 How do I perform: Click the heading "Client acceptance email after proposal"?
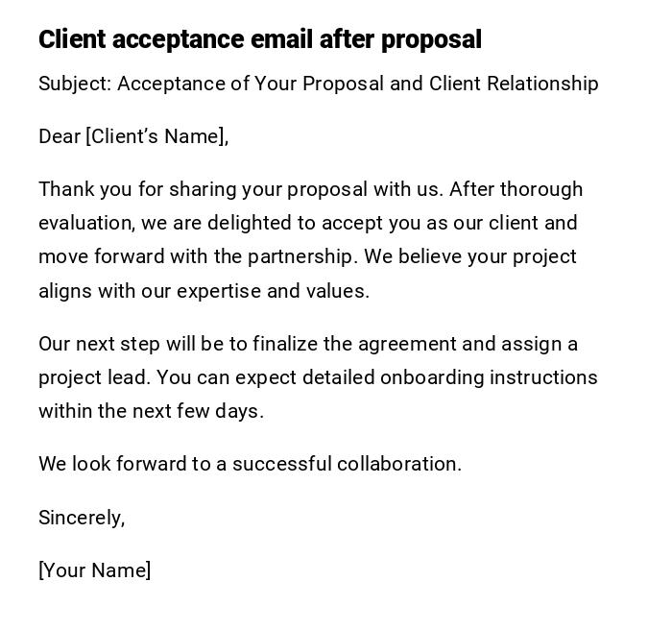point(259,39)
